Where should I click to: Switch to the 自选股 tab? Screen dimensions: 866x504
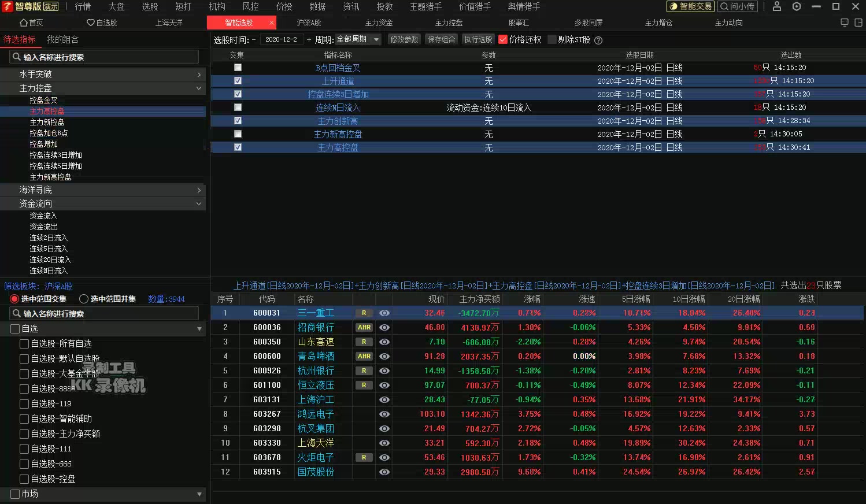coord(102,23)
